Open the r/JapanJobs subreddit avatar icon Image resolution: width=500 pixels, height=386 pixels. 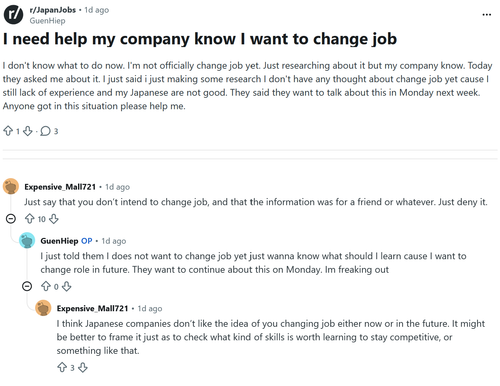(x=13, y=15)
